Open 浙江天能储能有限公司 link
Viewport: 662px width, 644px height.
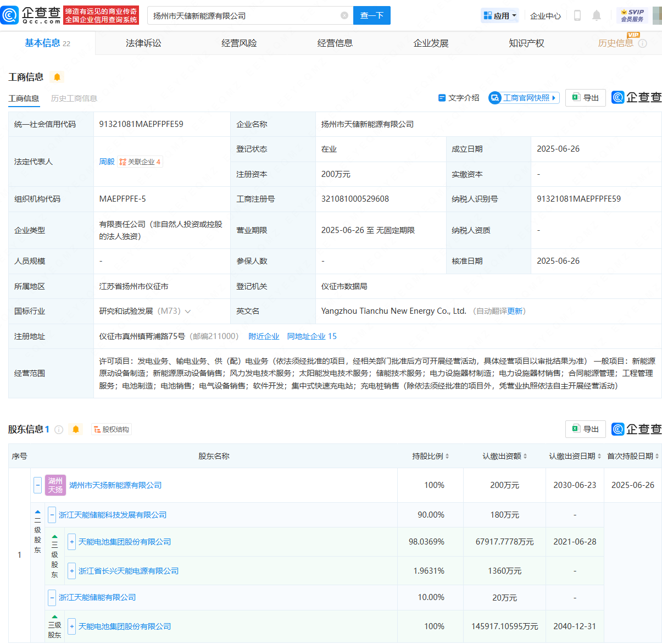point(97,597)
